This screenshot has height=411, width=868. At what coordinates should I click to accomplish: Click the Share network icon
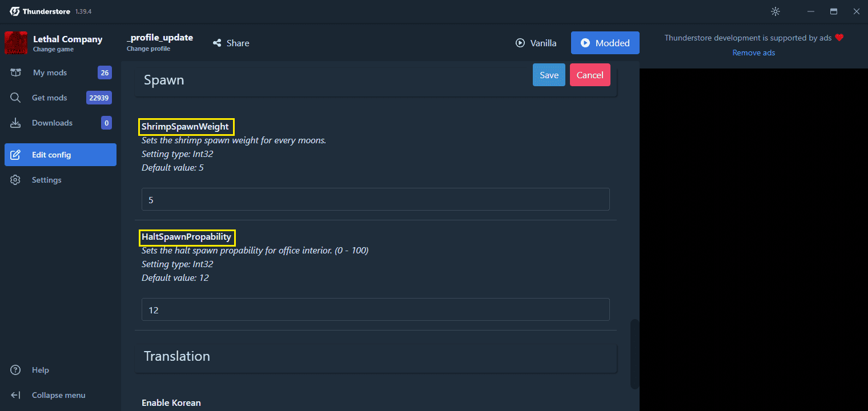[x=217, y=43]
